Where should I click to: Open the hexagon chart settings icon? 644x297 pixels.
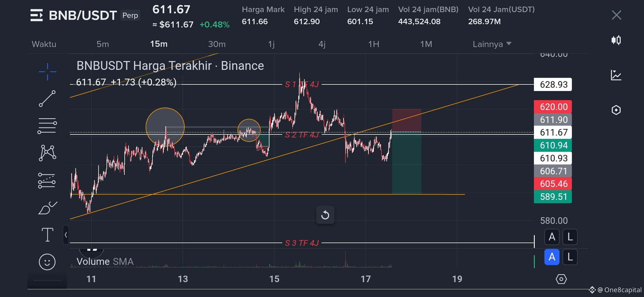pos(616,110)
